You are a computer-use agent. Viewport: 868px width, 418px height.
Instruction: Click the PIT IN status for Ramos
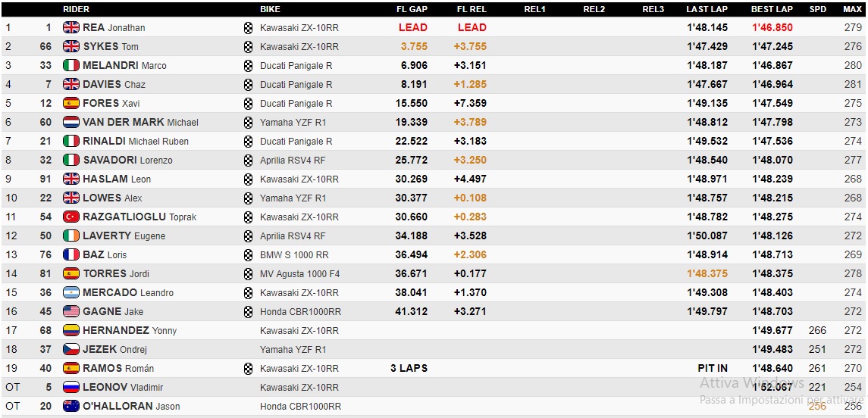click(712, 368)
